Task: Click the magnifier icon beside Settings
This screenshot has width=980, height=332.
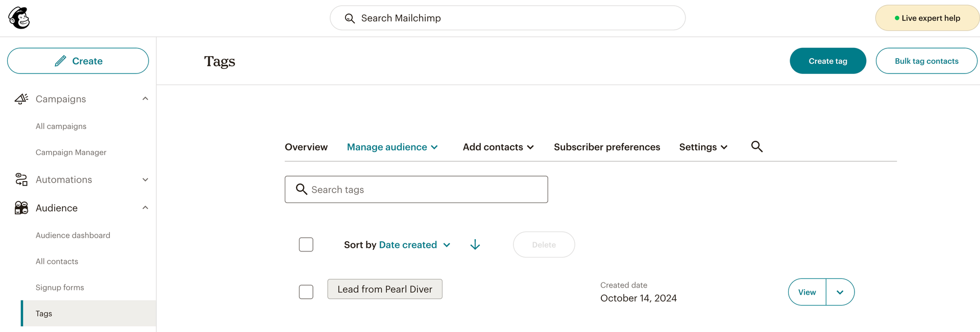Action: click(x=756, y=147)
